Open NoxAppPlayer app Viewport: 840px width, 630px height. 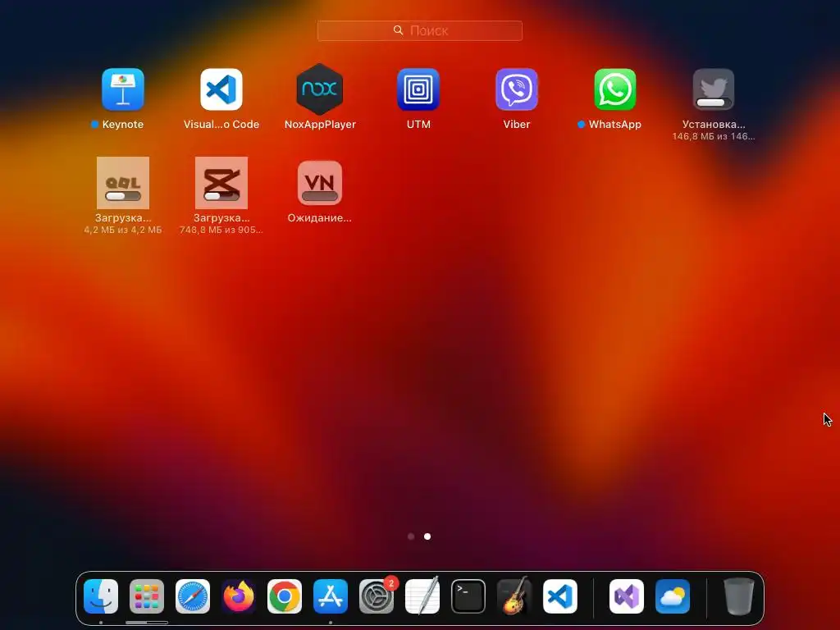point(320,89)
